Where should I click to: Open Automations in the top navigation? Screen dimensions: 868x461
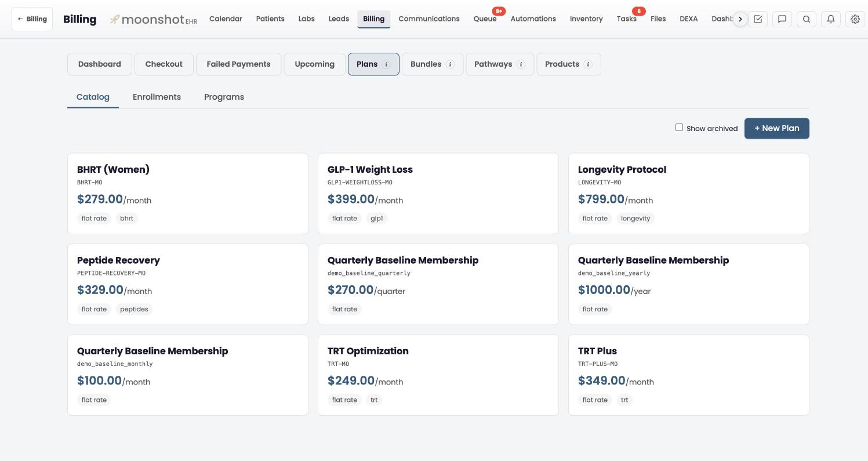[533, 19]
